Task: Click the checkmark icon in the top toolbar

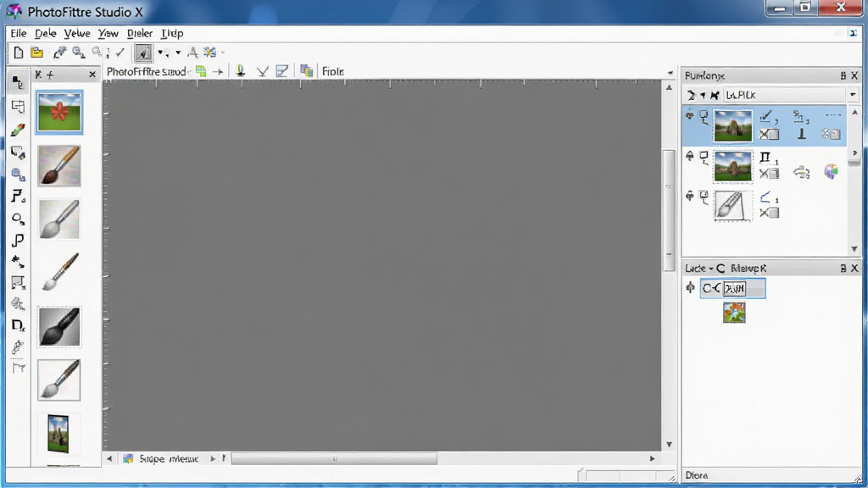Action: [x=120, y=53]
